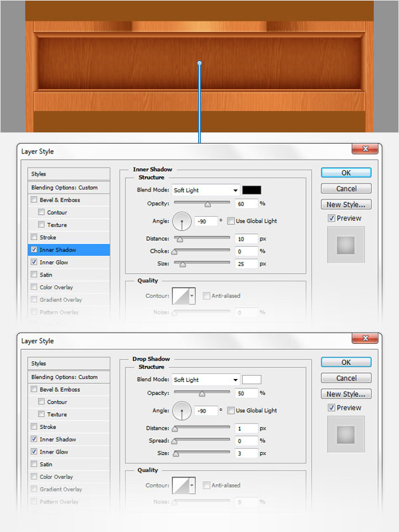Click the Drop Shadow angle dial

point(182,411)
